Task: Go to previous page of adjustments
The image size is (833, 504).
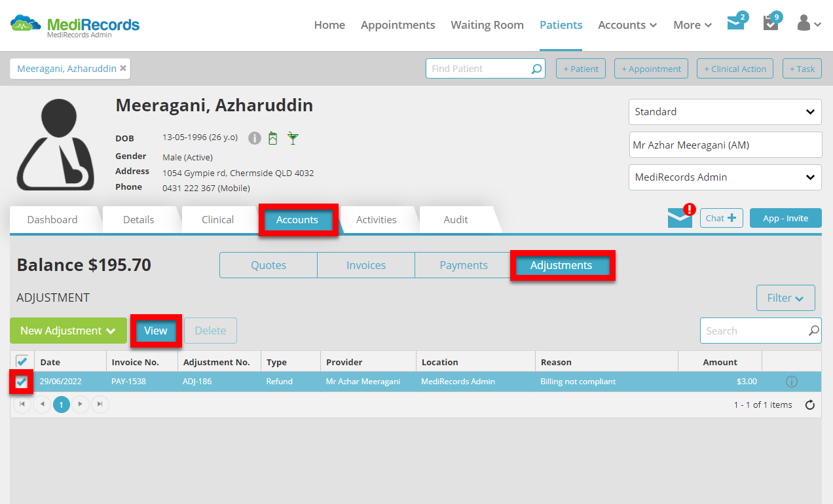Action: pos(42,405)
